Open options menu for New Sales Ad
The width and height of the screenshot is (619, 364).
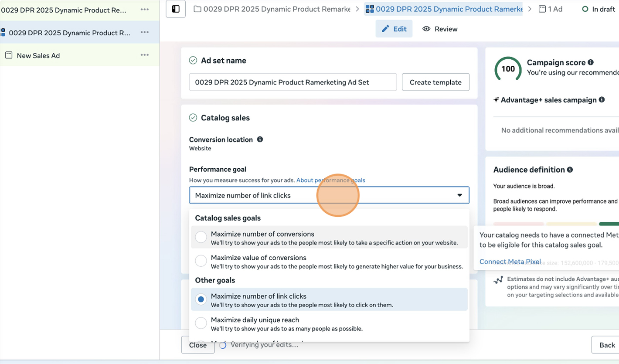[x=145, y=55]
